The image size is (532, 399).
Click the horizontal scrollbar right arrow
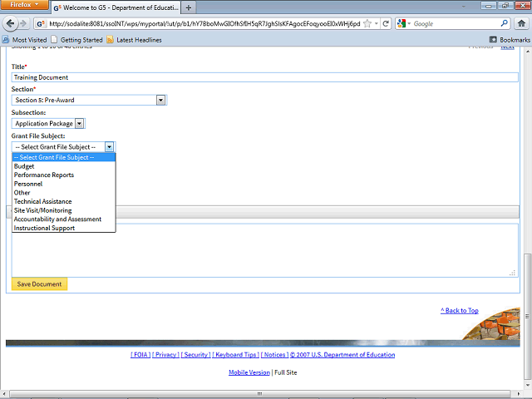[x=519, y=393]
